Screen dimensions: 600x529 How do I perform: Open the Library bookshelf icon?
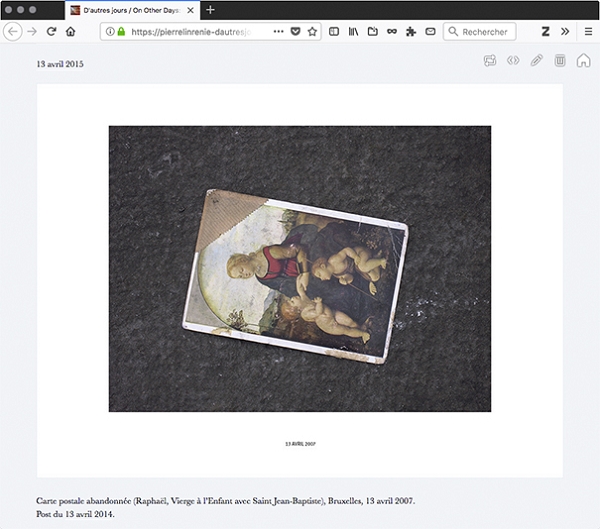[x=353, y=31]
